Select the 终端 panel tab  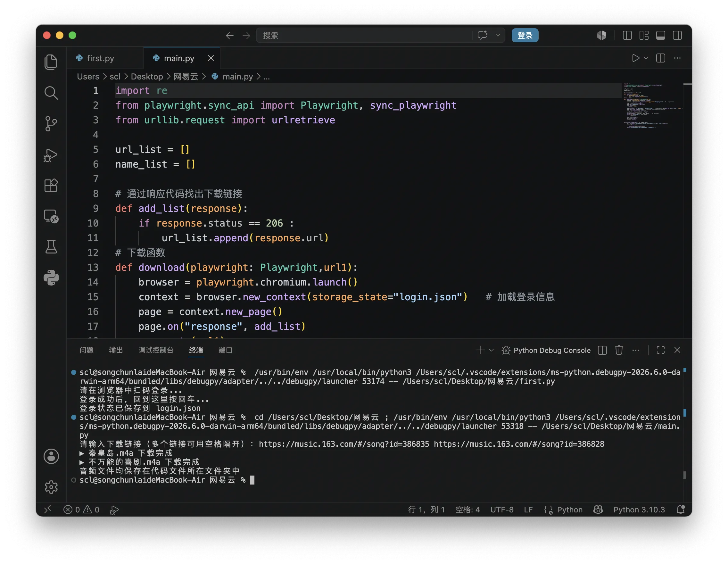(196, 350)
